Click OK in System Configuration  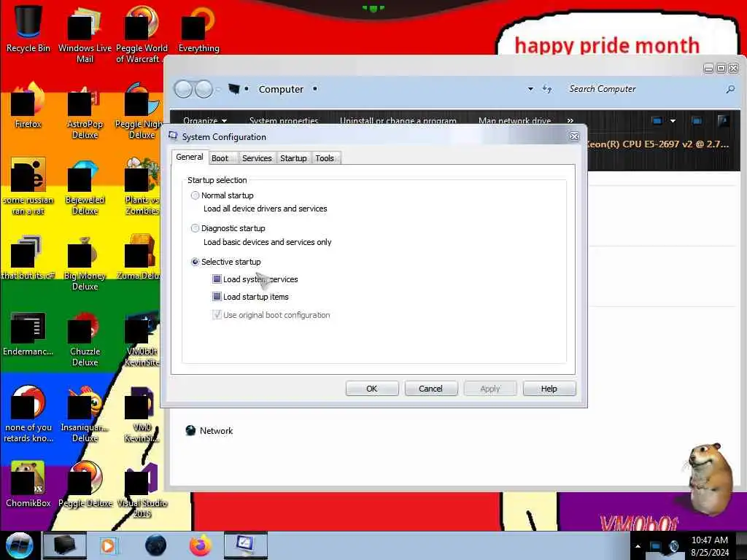click(x=371, y=389)
